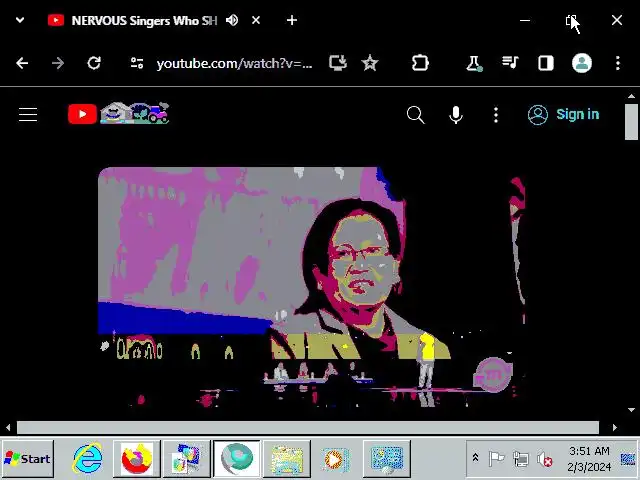Search with your voice microphone
This screenshot has width=640, height=480.
click(x=456, y=115)
